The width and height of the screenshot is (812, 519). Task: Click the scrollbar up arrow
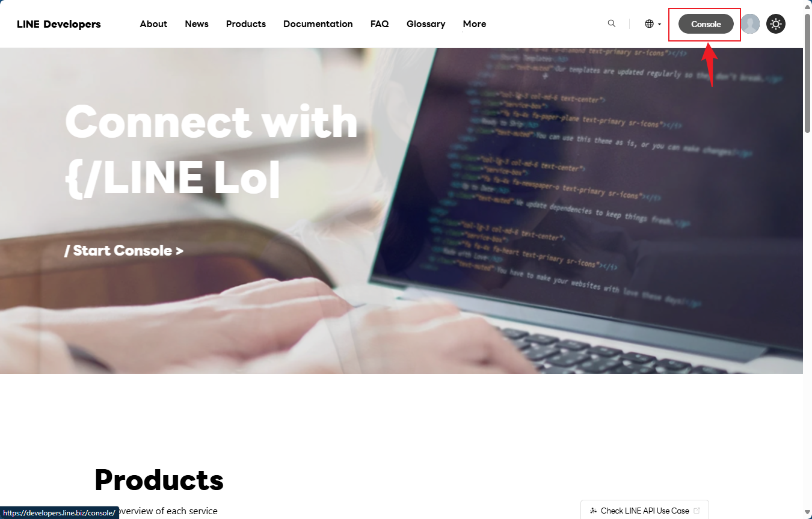tap(807, 5)
